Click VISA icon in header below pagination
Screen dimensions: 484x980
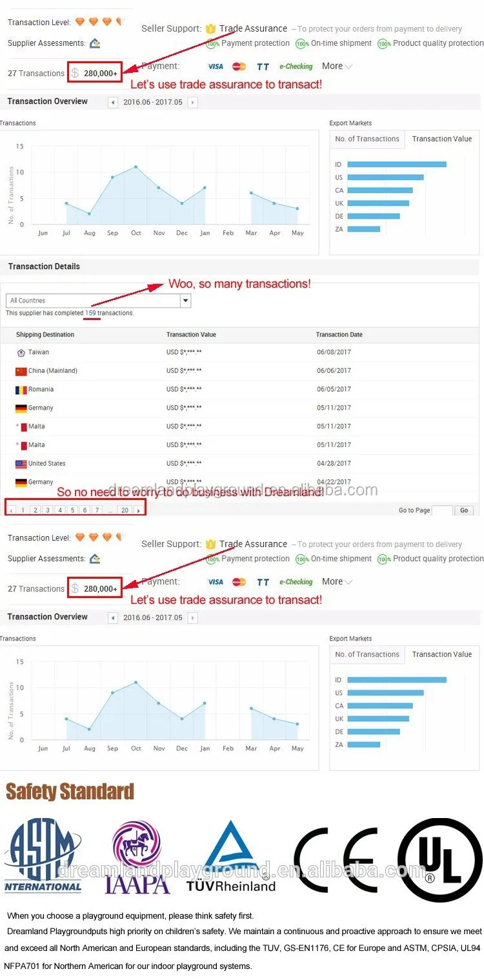click(216, 582)
